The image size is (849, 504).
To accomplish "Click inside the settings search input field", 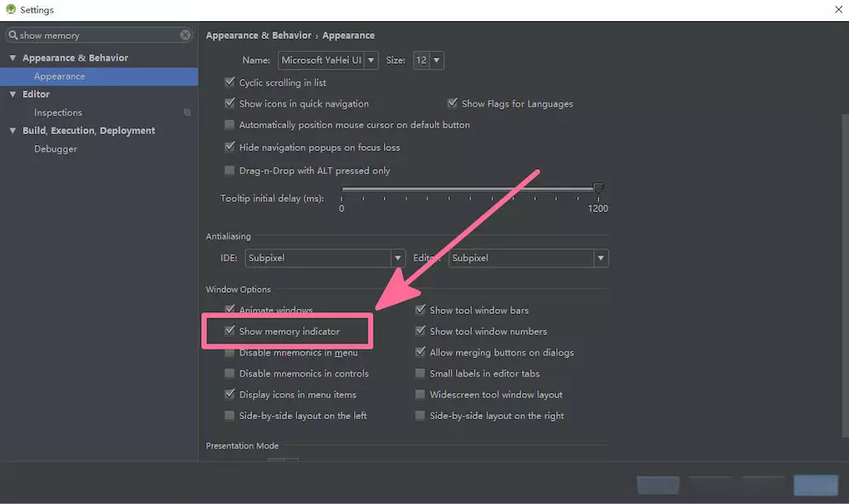I will coord(93,35).
